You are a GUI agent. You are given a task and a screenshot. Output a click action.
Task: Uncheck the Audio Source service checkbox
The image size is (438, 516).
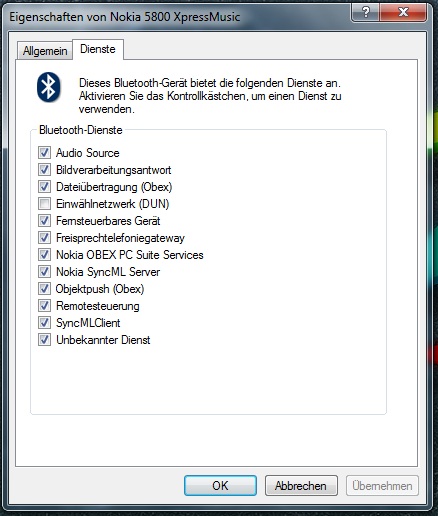click(x=44, y=153)
